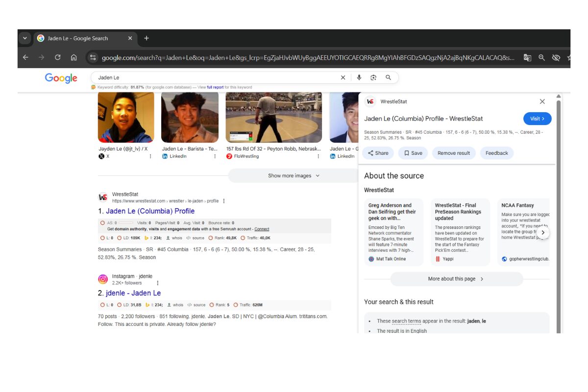Open the browser home page

click(x=73, y=57)
